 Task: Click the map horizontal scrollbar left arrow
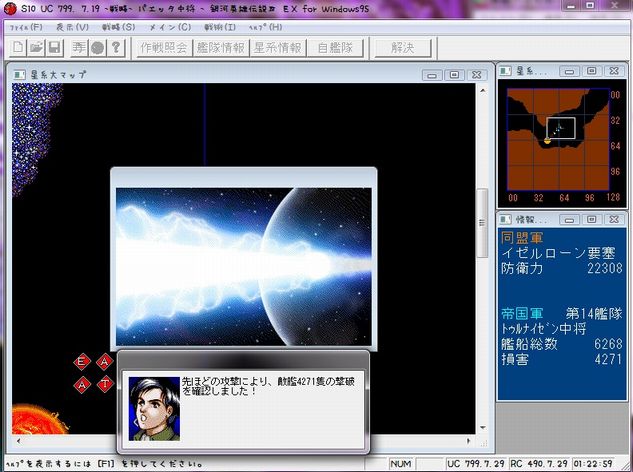(18, 441)
